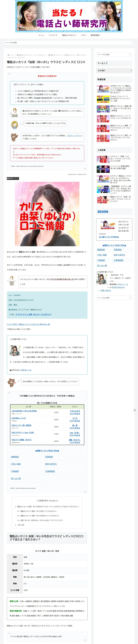Open マダムひな子 口コミをみる link
Image resolution: width=138 pixels, height=644 pixels.
coord(75,412)
